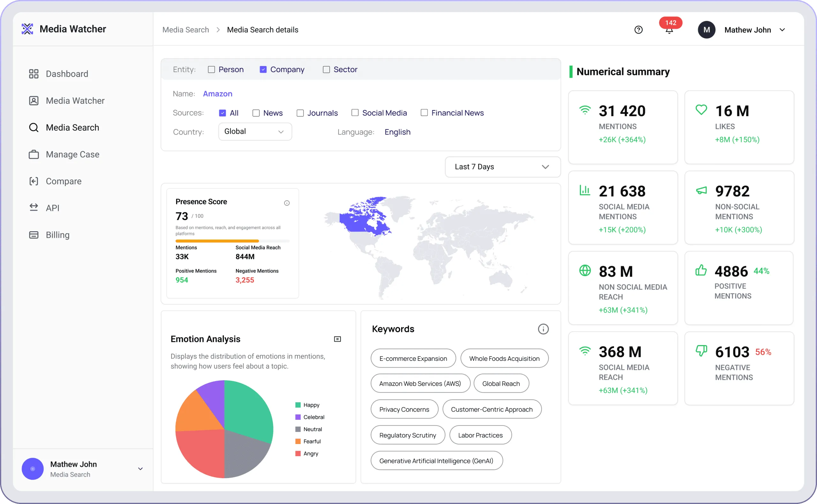Click the Presence Score info icon
The image size is (817, 504).
[x=287, y=203]
